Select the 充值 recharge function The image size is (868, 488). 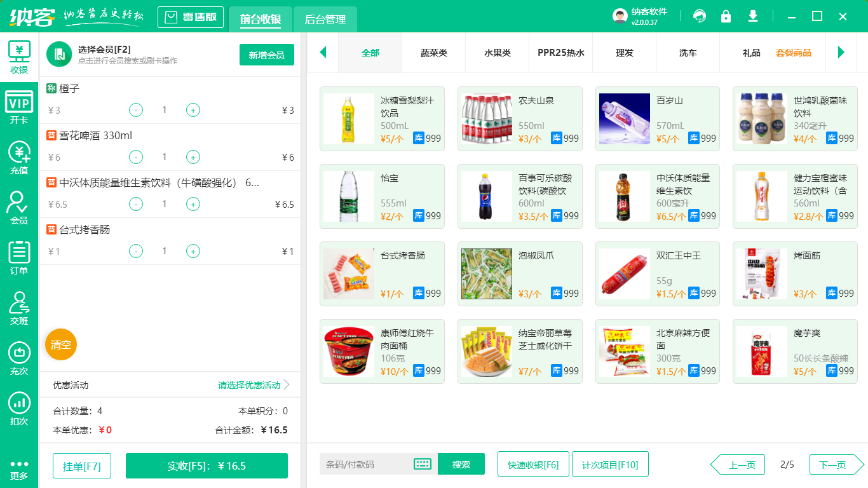point(19,158)
